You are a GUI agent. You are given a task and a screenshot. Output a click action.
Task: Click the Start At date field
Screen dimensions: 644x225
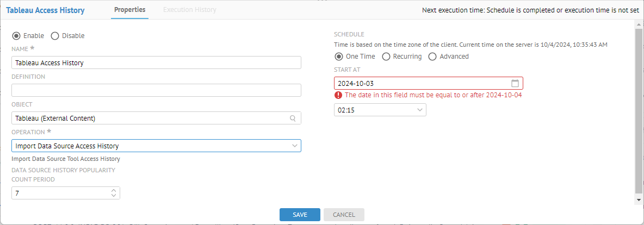[x=422, y=83]
